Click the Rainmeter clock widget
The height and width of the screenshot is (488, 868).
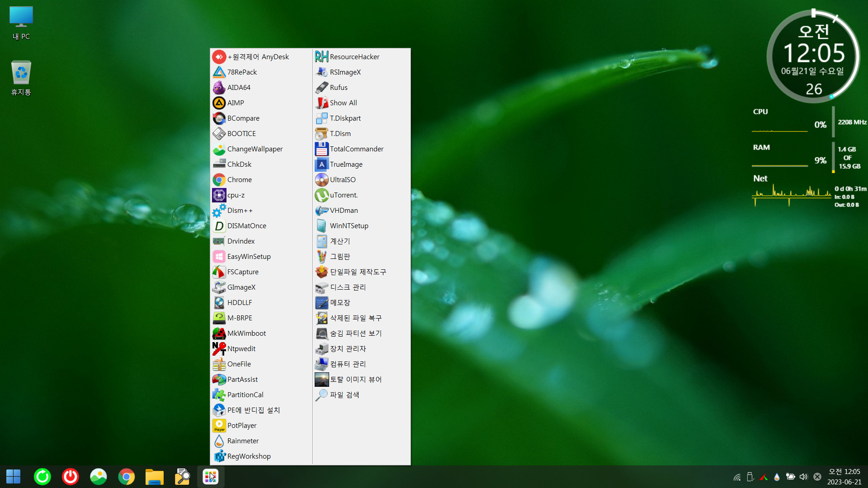814,56
